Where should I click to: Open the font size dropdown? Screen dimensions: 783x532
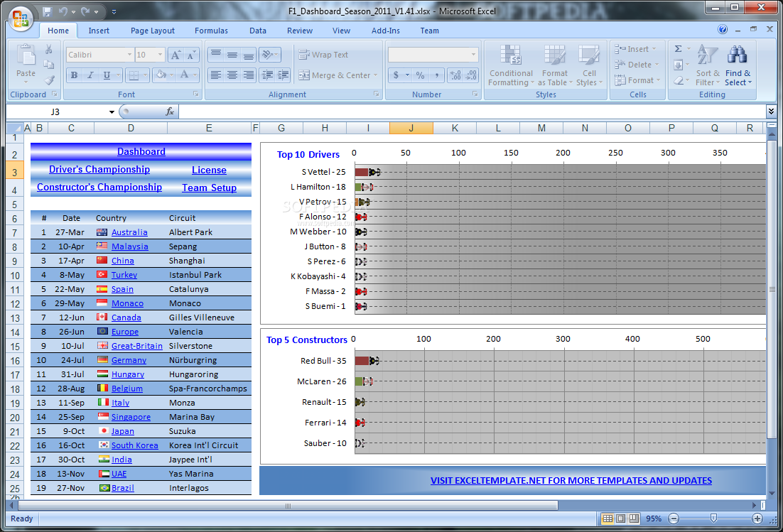(161, 55)
